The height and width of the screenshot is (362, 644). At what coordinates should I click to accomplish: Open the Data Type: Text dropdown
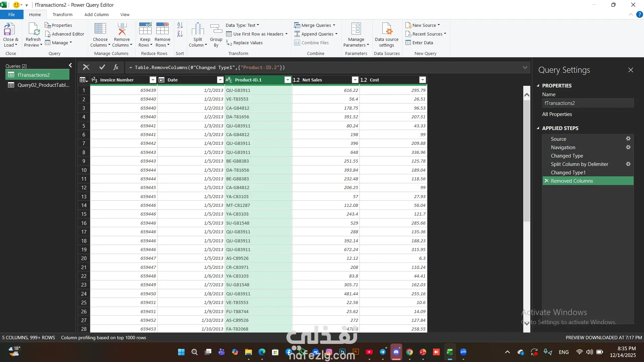pyautogui.click(x=242, y=25)
